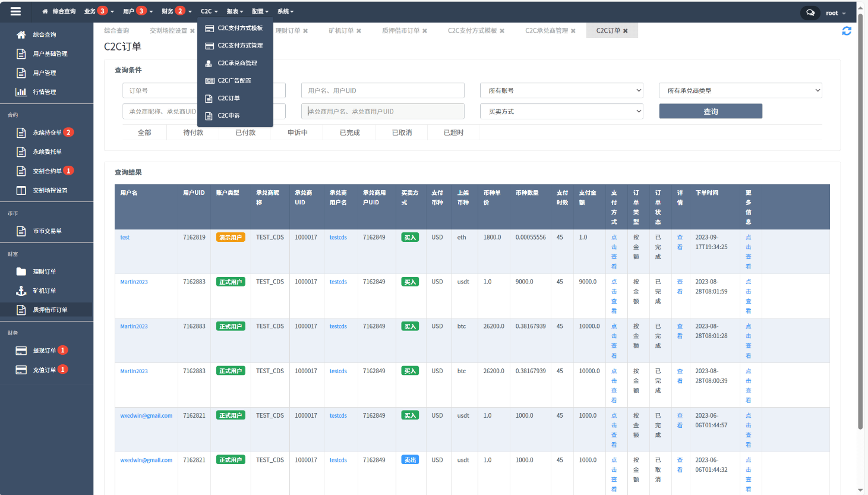The width and height of the screenshot is (868, 495).
Task: Filter orders by 申诉中 status tab
Action: coord(298,133)
